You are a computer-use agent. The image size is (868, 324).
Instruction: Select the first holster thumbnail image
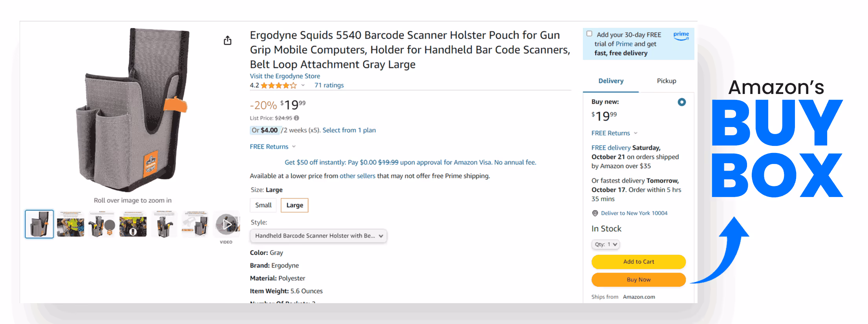pos(39,224)
